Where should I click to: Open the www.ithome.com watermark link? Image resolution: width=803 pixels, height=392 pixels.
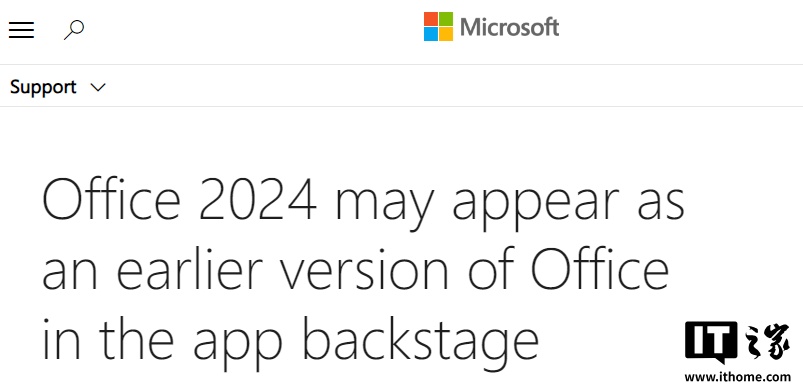(737, 377)
